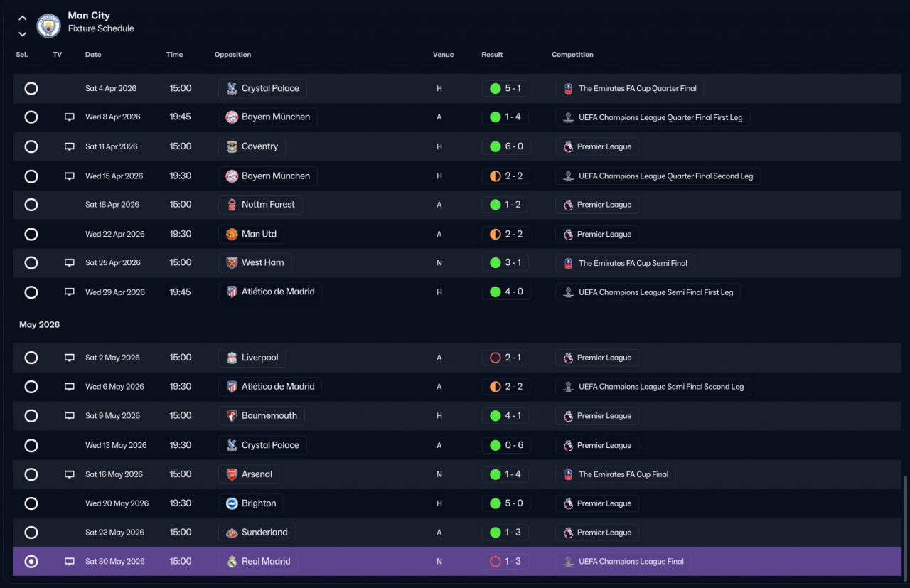Sort by the Opposition column header
910x588 pixels.
232,55
